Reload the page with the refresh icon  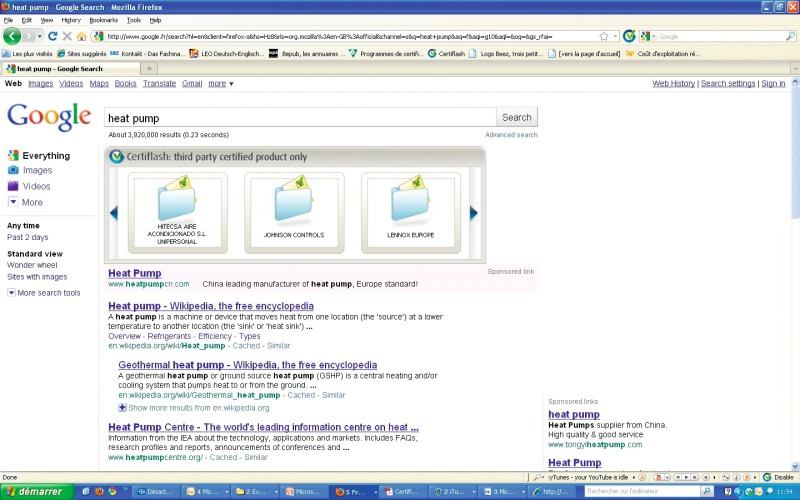[x=52, y=36]
